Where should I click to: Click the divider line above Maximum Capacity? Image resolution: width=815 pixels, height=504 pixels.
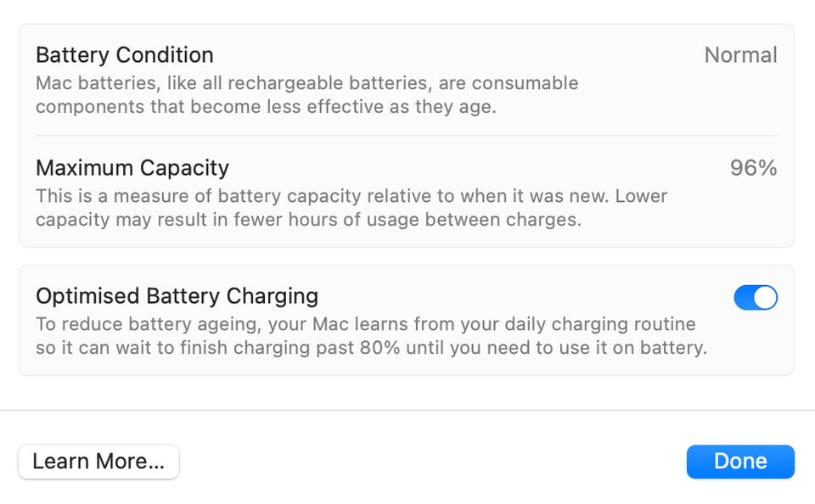(406, 136)
